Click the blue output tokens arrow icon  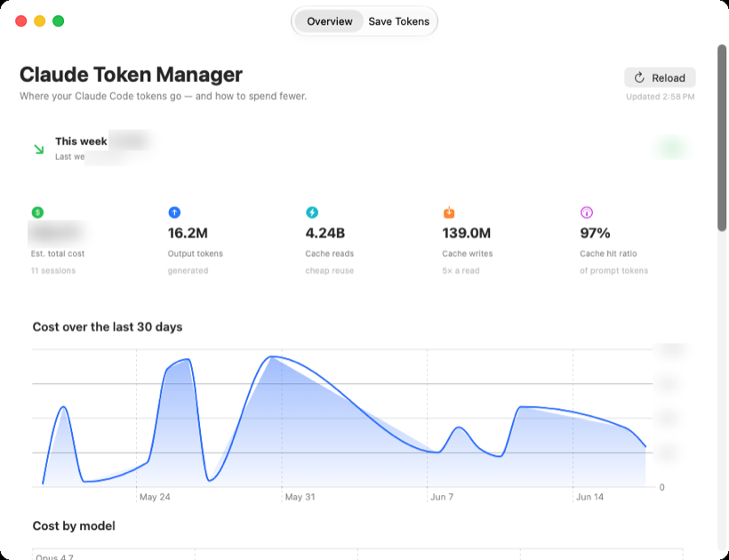(x=174, y=212)
